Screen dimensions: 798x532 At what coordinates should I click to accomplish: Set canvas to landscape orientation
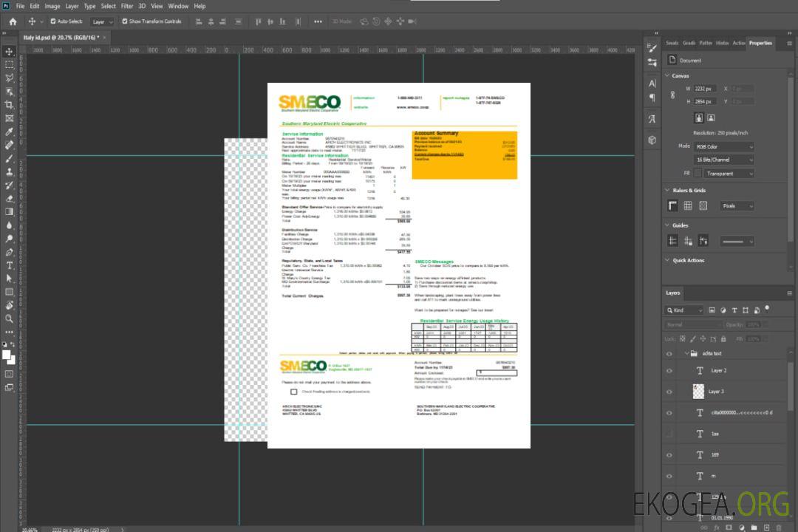click(x=711, y=117)
